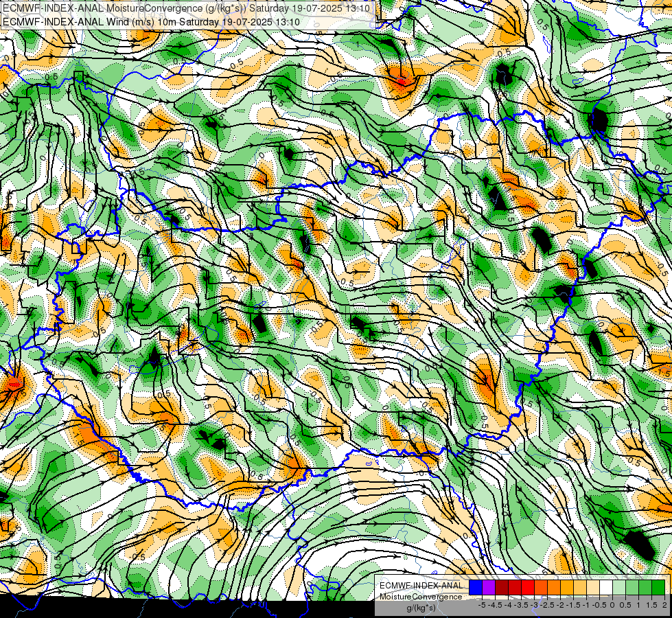
Task: Click the legend's -1 tick label
Action: click(x=586, y=605)
